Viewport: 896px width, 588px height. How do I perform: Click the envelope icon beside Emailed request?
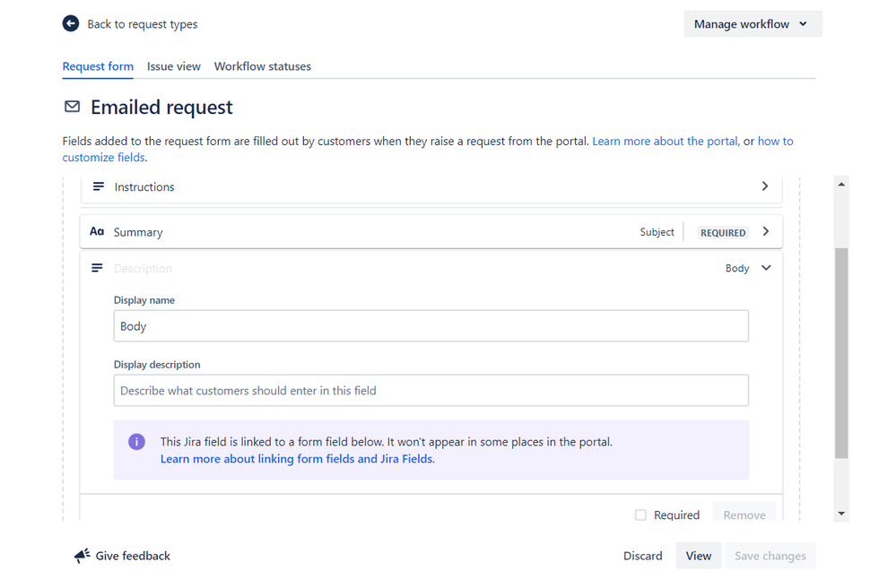click(x=72, y=108)
